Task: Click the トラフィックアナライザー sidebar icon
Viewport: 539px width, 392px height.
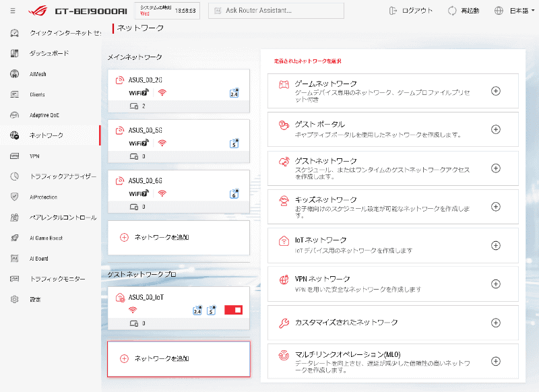Action: pos(14,176)
